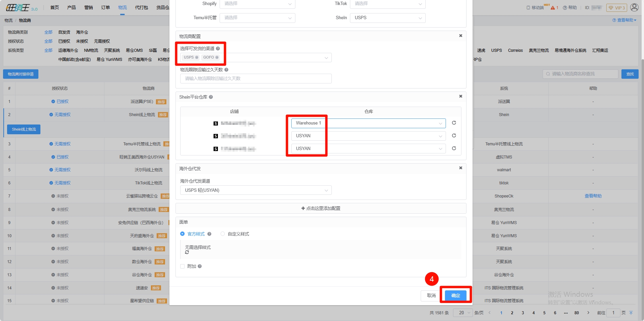The width and height of the screenshot is (644, 321).
Task: Open the SheIn USPS dropdown
Action: coord(387,18)
